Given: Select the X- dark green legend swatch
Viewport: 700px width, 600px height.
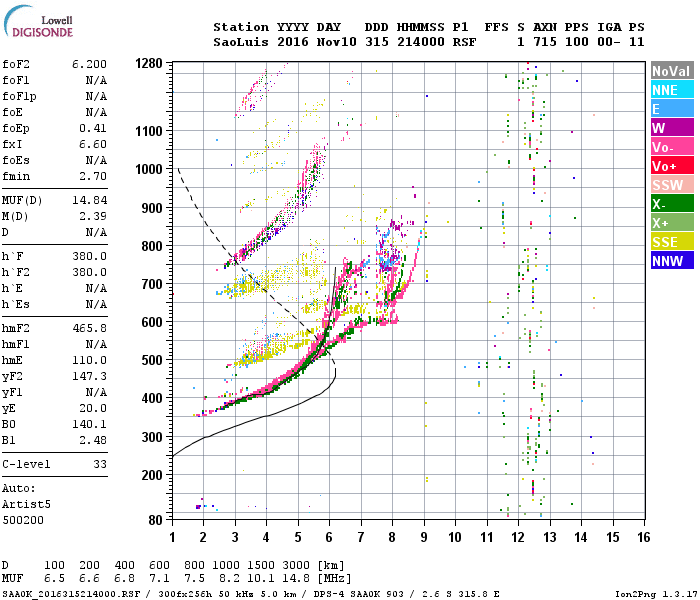Looking at the screenshot, I should [x=672, y=204].
